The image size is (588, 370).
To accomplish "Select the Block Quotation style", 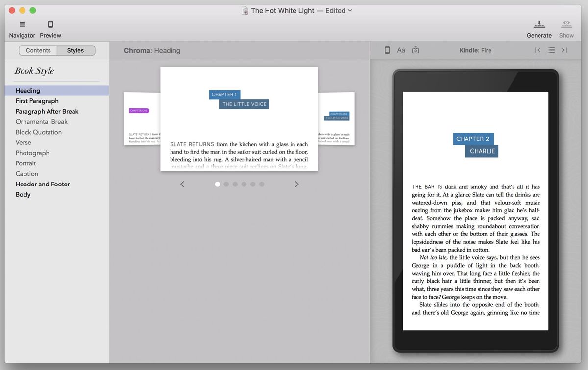I will click(x=38, y=132).
